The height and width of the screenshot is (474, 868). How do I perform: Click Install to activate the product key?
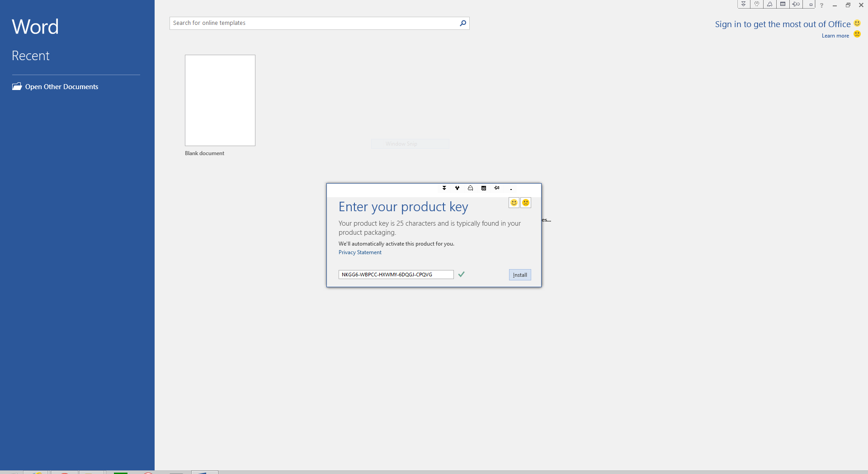point(520,275)
